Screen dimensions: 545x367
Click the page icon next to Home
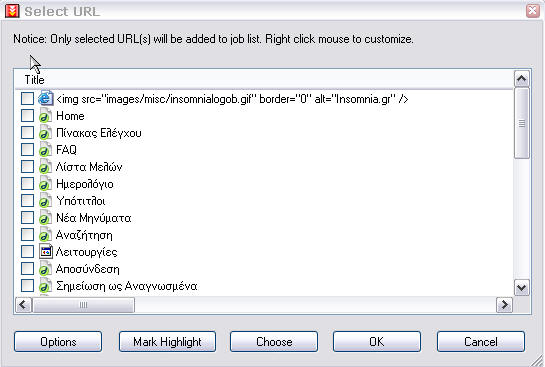(45, 116)
